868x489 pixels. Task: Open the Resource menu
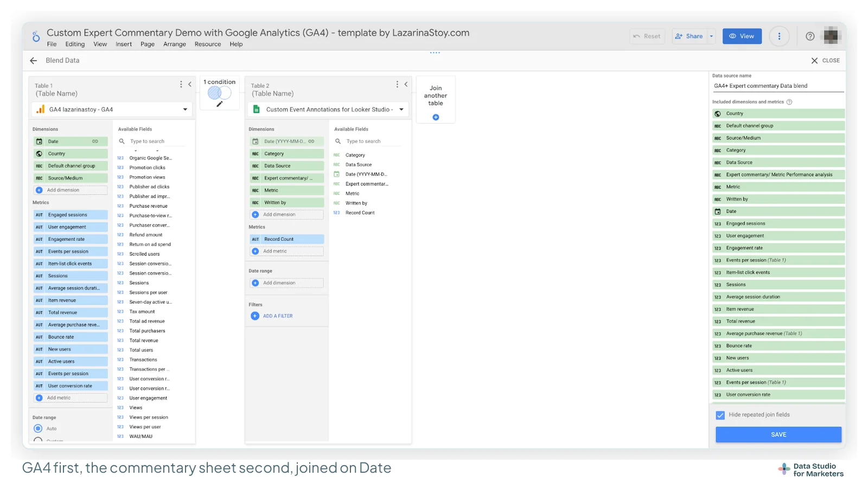[208, 44]
